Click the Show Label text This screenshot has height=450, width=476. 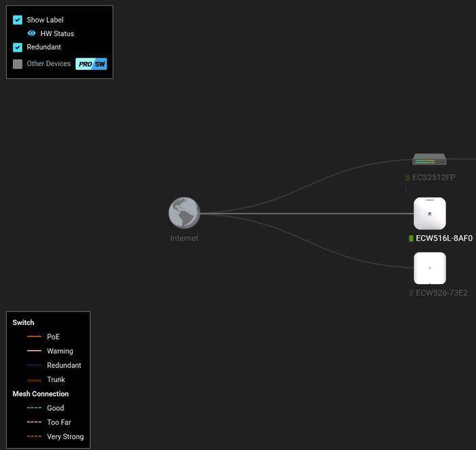pos(45,20)
